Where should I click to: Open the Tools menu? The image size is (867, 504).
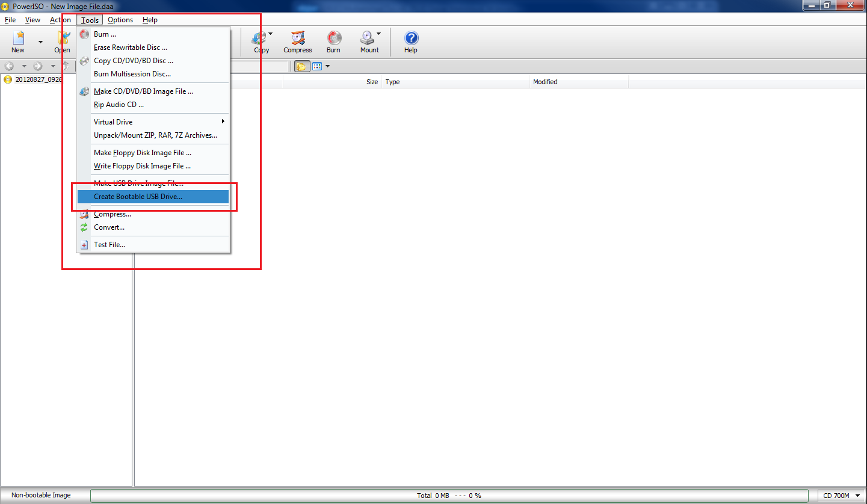pyautogui.click(x=89, y=20)
